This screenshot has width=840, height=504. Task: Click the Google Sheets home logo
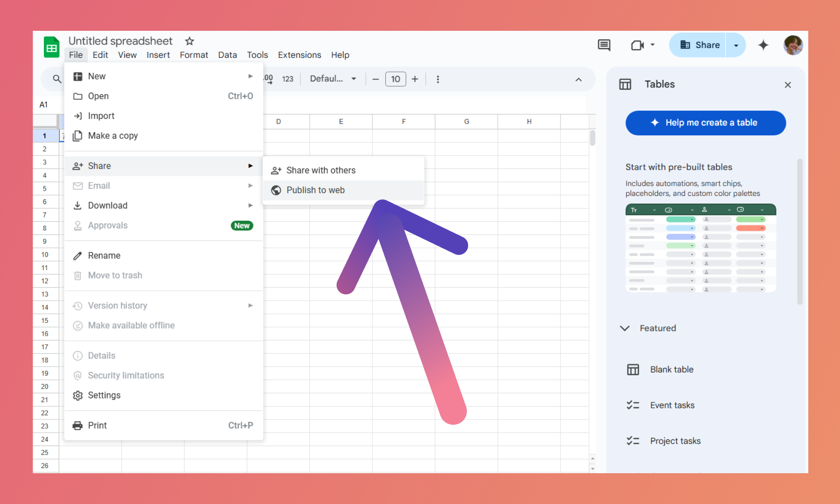(51, 48)
